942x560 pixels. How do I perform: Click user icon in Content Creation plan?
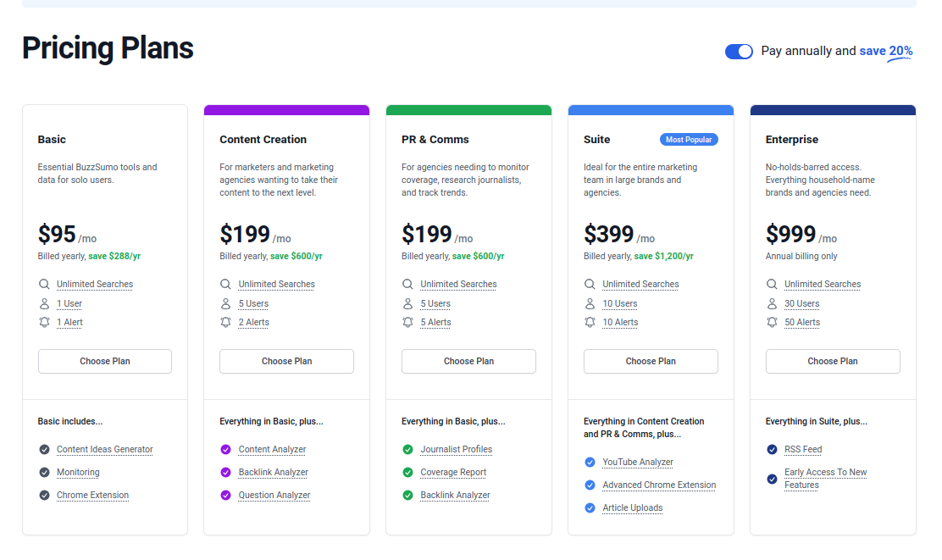226,303
